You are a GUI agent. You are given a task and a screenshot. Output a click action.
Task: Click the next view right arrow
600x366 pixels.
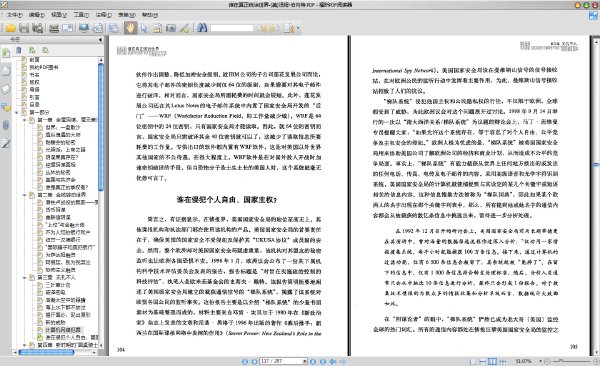pos(343,361)
